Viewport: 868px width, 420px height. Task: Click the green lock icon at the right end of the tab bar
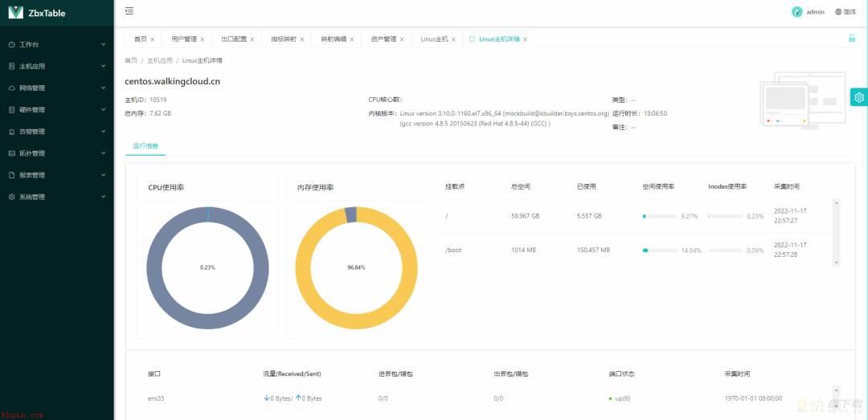tap(852, 39)
